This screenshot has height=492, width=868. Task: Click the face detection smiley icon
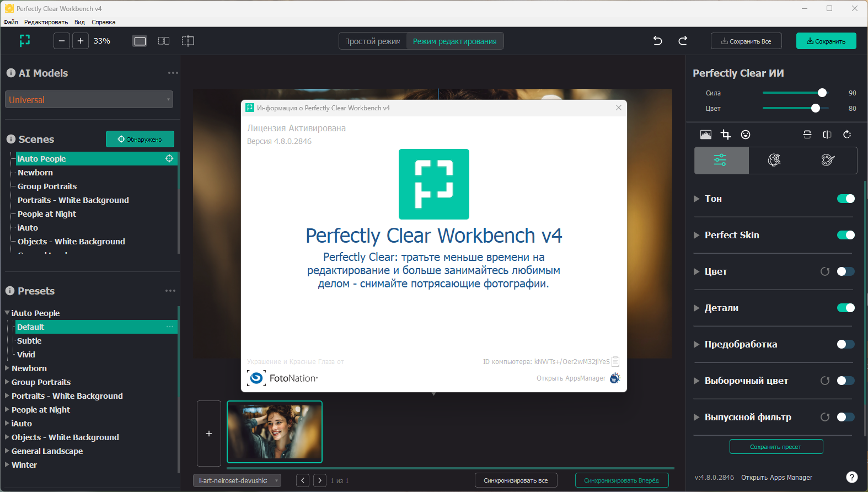pos(746,135)
